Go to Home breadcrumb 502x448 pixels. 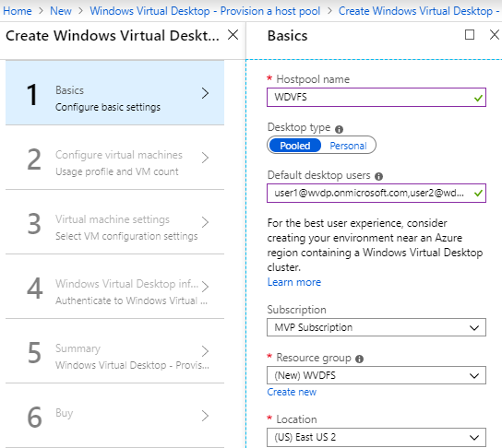coord(18,11)
